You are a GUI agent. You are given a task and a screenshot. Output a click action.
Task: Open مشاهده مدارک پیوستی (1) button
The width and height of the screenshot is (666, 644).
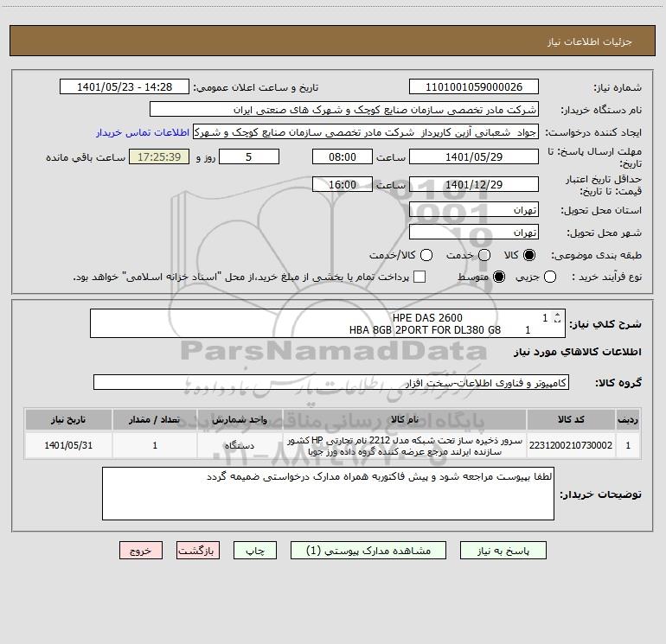pos(368,551)
